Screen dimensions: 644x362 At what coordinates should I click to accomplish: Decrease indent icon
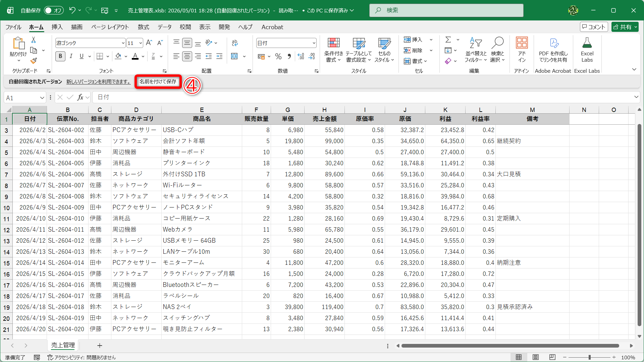click(209, 56)
